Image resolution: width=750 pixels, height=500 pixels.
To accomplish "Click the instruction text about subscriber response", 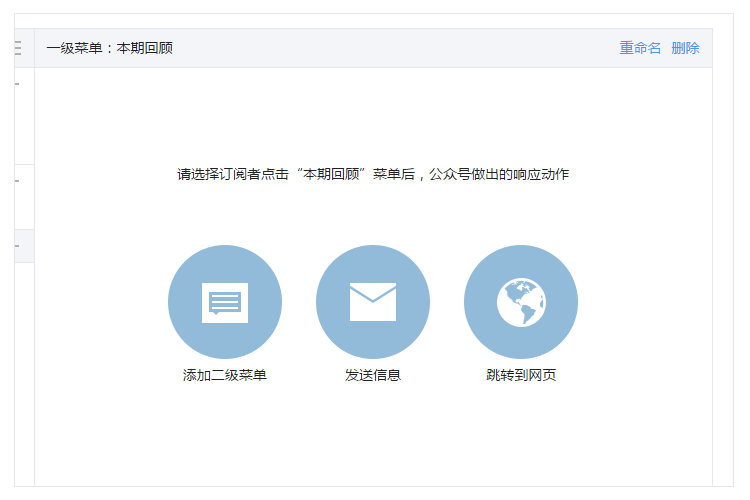I will click(372, 174).
